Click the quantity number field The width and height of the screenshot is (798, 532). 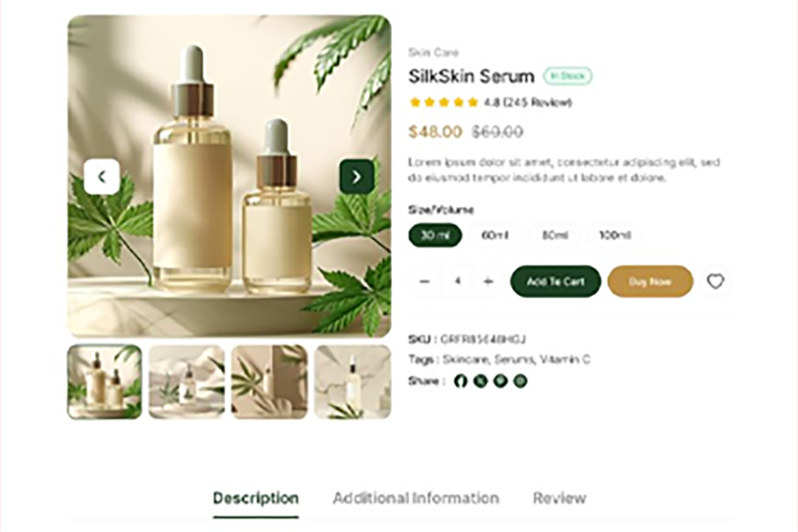(457, 281)
